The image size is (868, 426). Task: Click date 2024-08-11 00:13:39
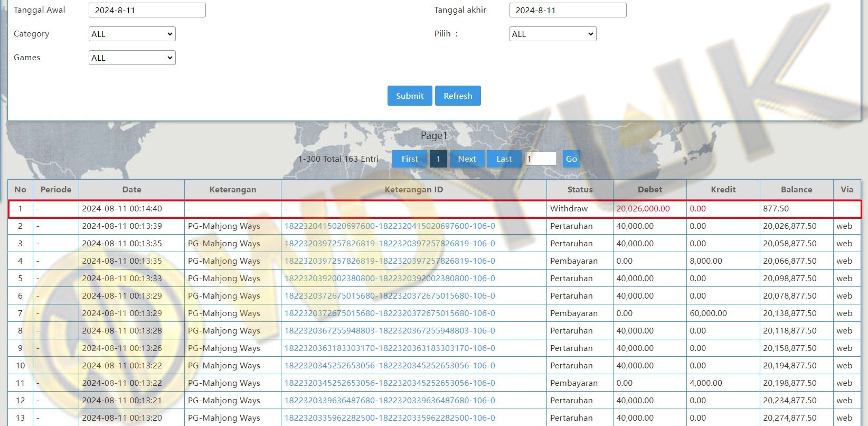tap(122, 226)
